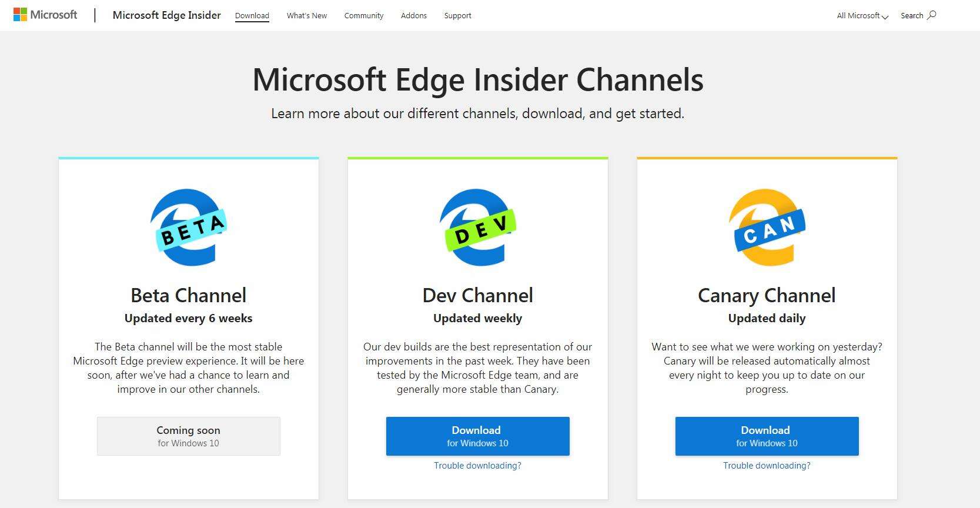This screenshot has height=508, width=980.
Task: Open the Addons nav item
Action: [x=414, y=16]
